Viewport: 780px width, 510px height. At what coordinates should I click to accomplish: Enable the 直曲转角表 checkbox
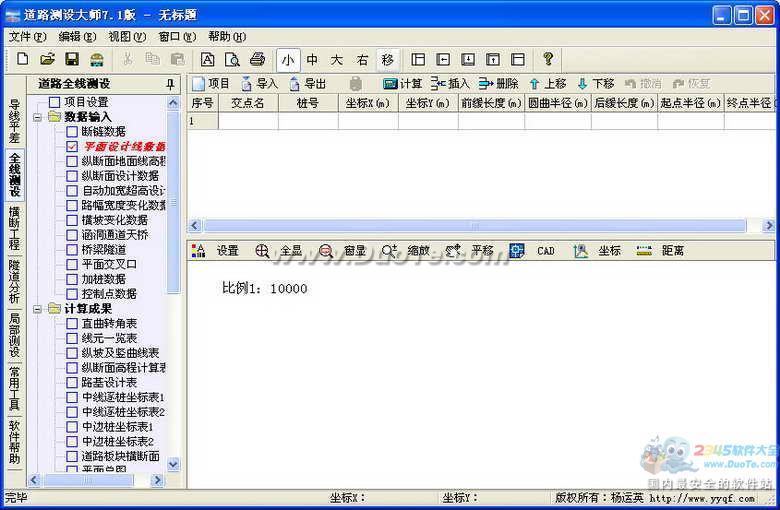click(72, 323)
